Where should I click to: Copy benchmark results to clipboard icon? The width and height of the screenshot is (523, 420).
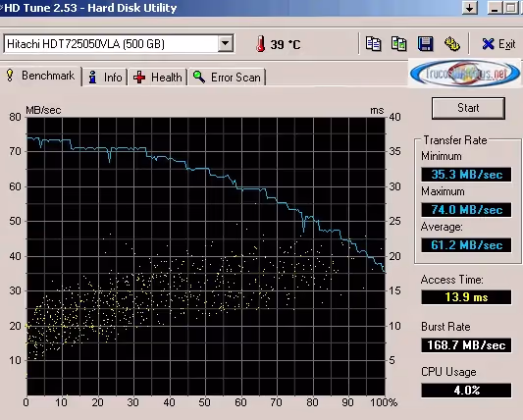tap(373, 44)
